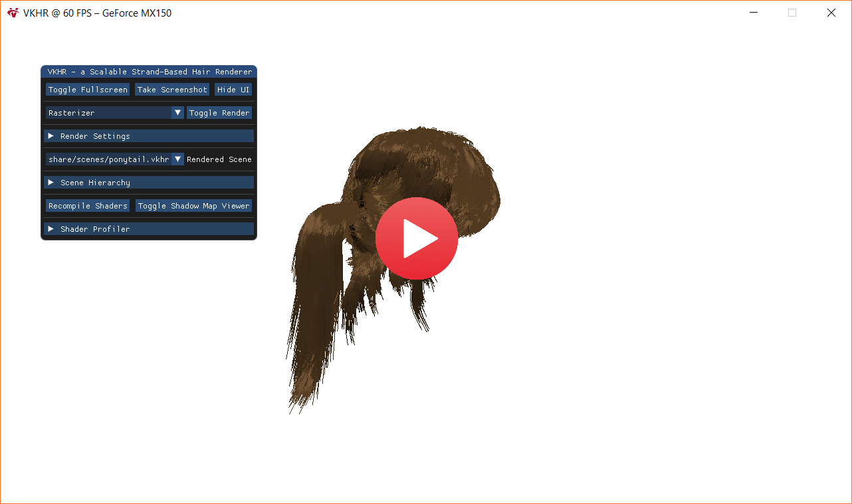Screen dimensions: 852x504
Task: Minimize the VKHR window
Action: (x=754, y=13)
